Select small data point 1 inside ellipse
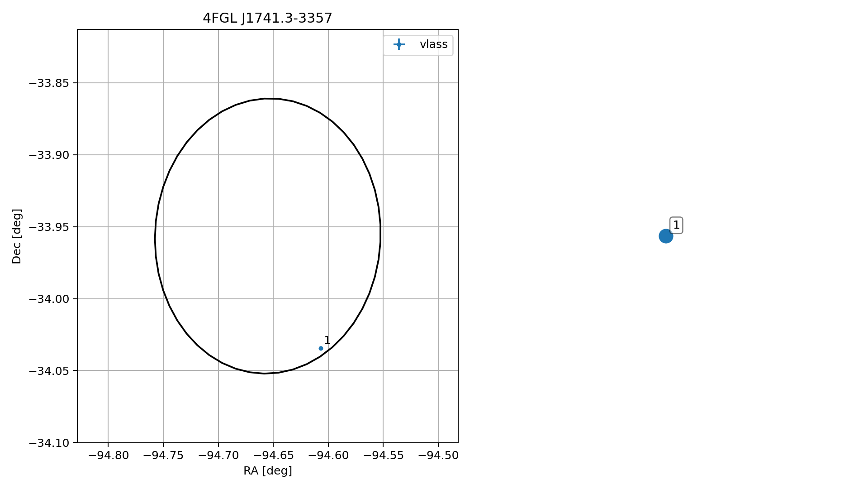The width and height of the screenshot is (868, 489). click(321, 348)
